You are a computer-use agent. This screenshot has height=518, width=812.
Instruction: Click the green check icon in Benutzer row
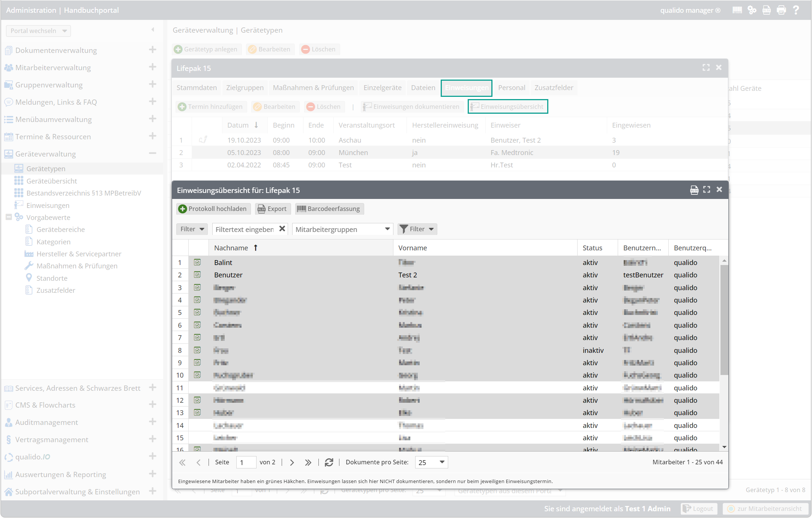(x=197, y=275)
